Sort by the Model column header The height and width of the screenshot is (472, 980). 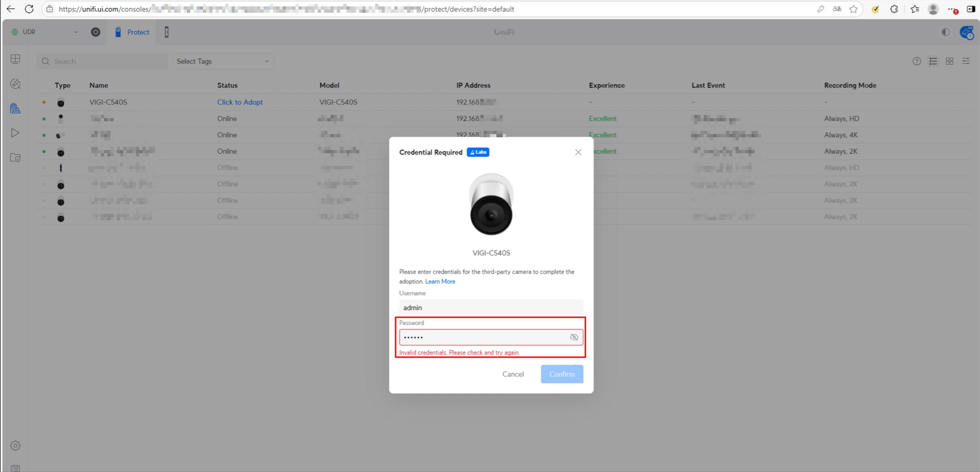point(329,85)
